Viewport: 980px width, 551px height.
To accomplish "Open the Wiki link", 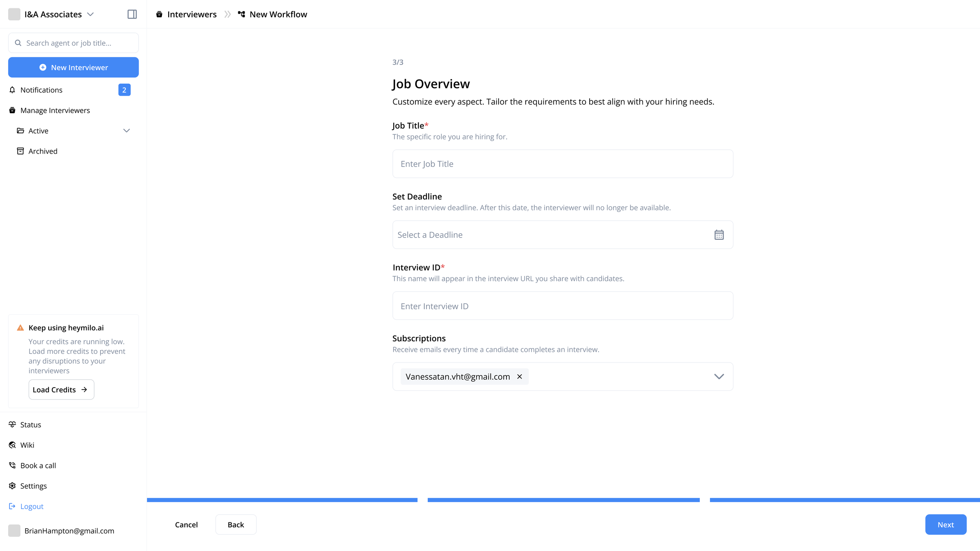I will click(27, 445).
